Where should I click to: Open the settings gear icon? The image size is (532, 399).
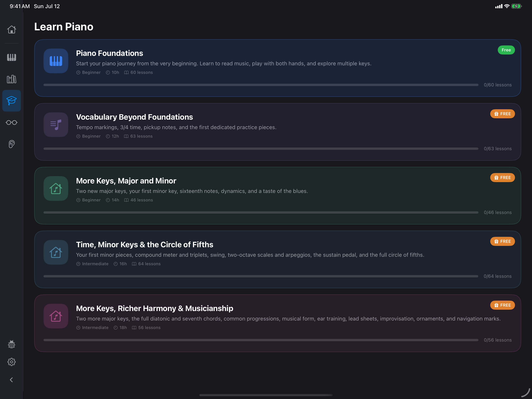pyautogui.click(x=12, y=362)
